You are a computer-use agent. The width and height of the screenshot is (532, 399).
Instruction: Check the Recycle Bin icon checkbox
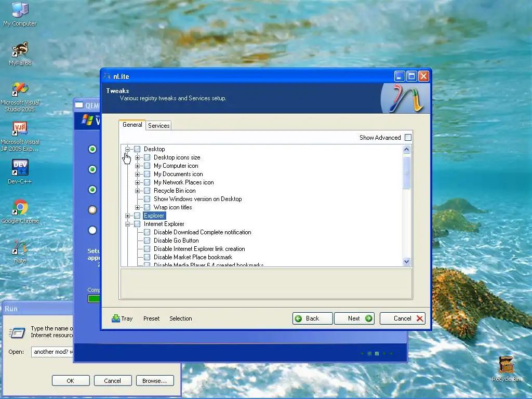pyautogui.click(x=147, y=191)
